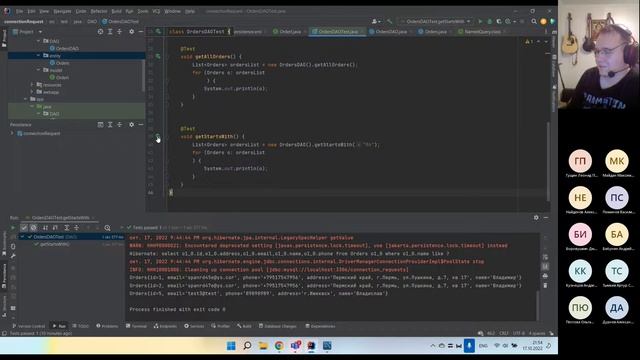Viewport: 640px width, 360px height.
Task: Open Chrome from the taskbar
Action: coord(279,346)
